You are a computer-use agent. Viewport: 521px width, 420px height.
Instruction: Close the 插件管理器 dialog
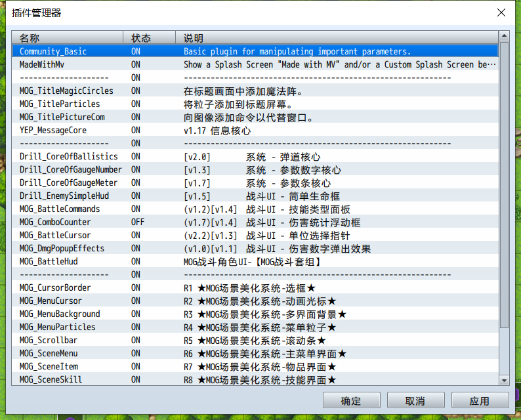[501, 12]
